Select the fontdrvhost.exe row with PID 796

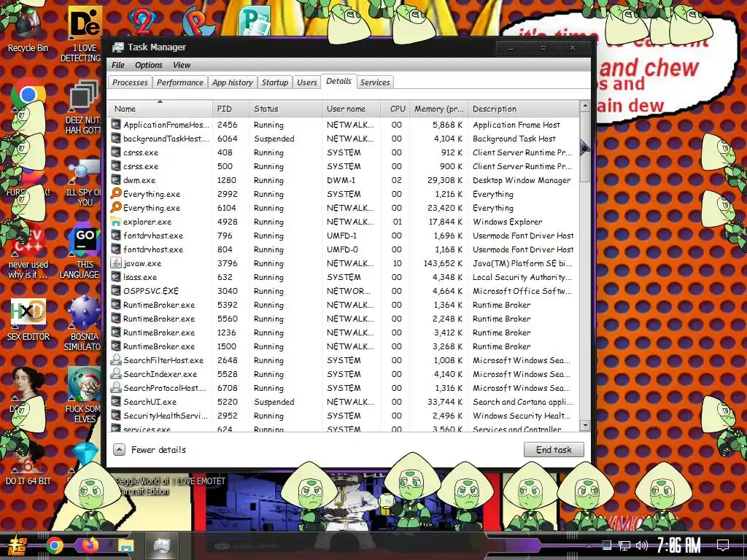344,236
